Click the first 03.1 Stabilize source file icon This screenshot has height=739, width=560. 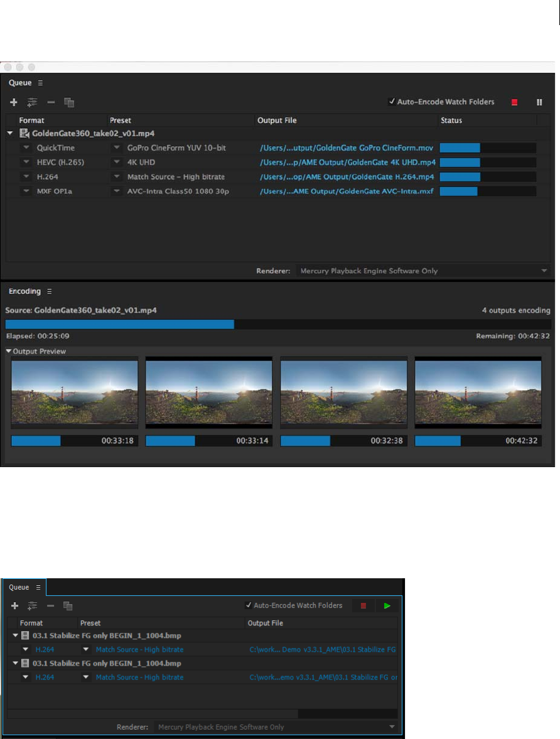(26, 635)
